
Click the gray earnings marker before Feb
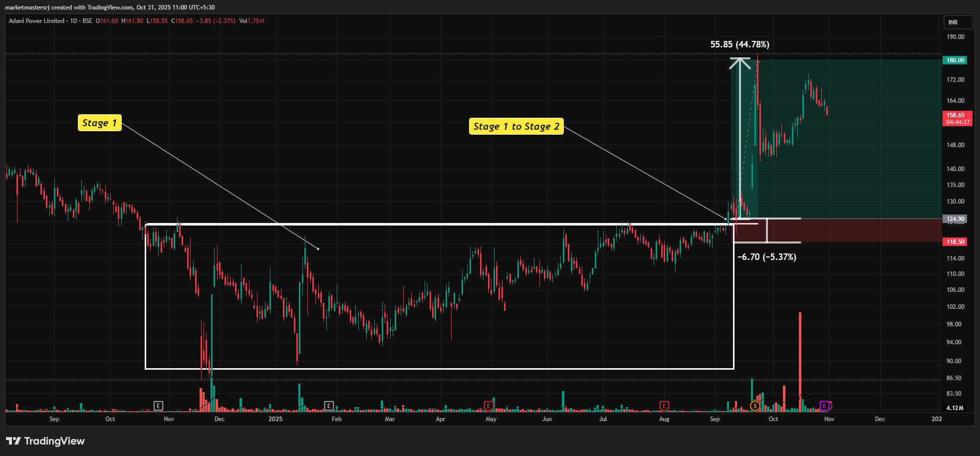[x=329, y=406]
